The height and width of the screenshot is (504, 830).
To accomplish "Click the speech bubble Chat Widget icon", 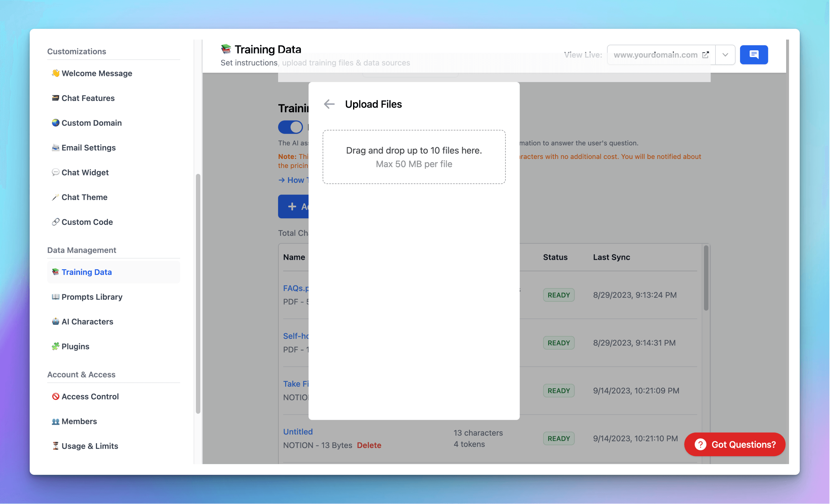I will [x=55, y=172].
